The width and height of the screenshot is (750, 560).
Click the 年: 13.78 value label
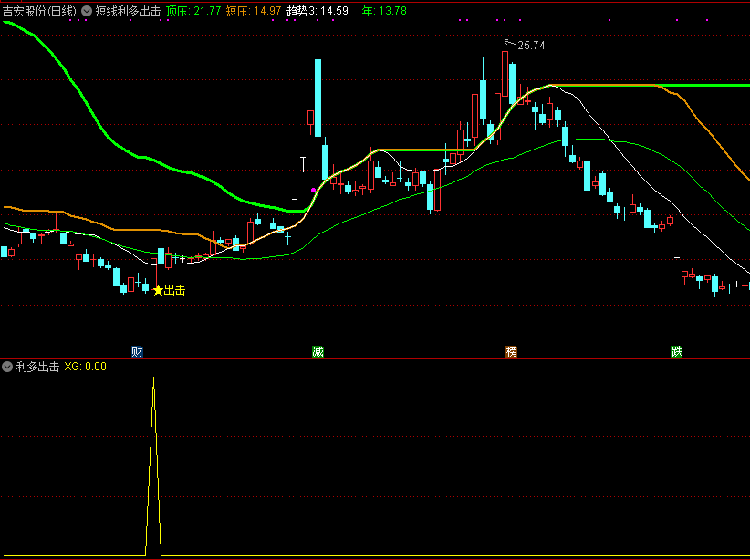click(384, 11)
